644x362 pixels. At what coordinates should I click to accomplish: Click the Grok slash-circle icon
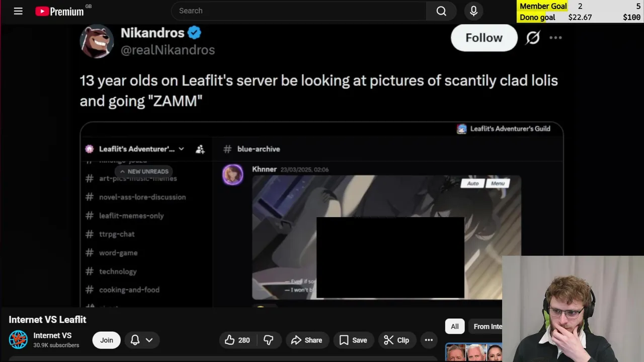[533, 38]
